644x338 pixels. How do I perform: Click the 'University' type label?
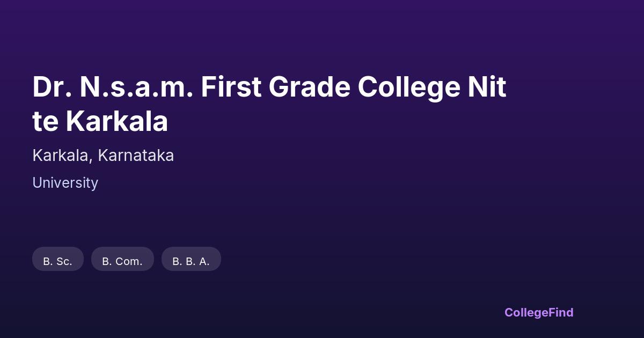click(x=65, y=183)
